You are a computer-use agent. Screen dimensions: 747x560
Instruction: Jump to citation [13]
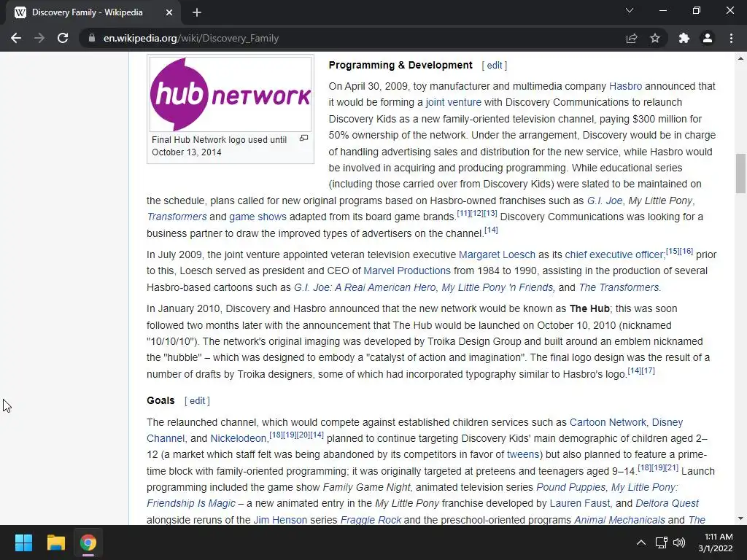491,213
